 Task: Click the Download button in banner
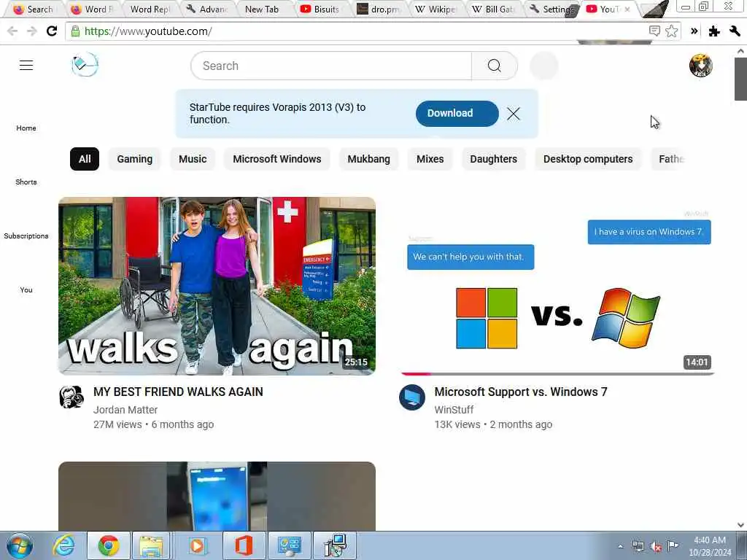click(x=457, y=113)
